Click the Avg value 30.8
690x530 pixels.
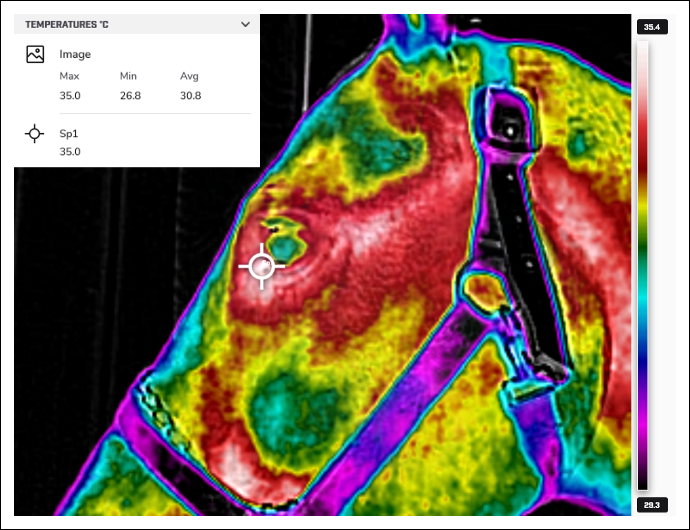pyautogui.click(x=191, y=96)
